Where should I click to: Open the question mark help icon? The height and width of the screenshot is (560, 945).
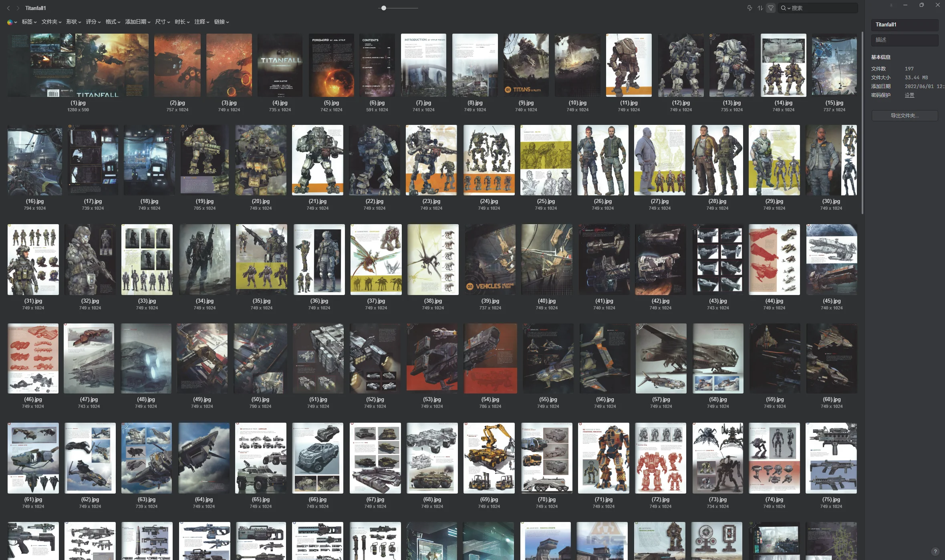tap(935, 551)
